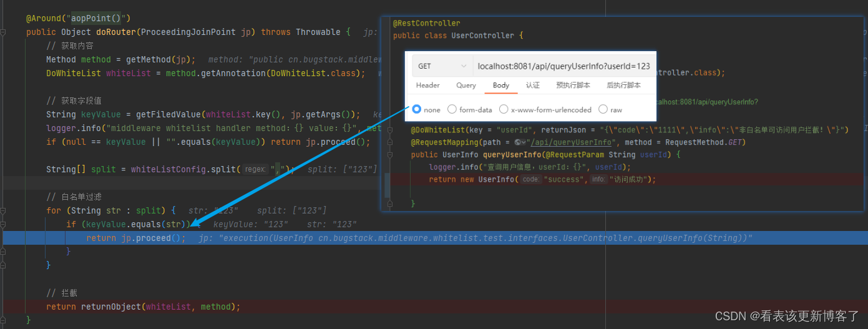Click the getMethod(jp) call

[161, 59]
